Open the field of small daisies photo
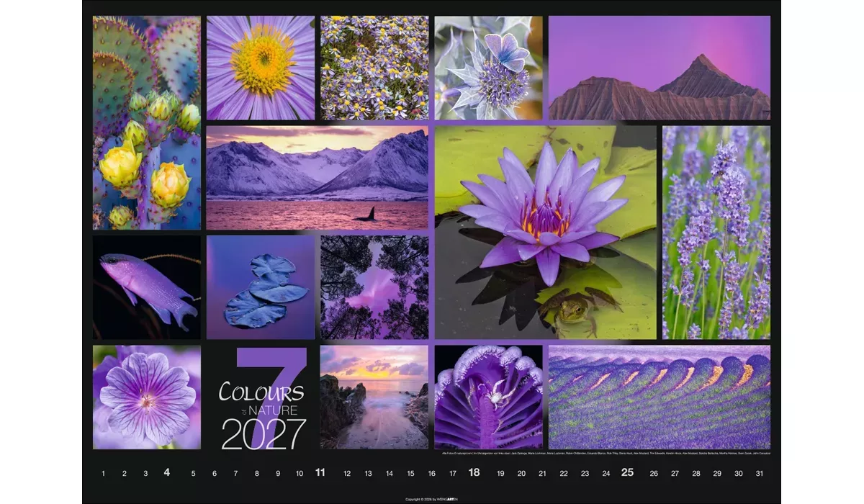 point(374,68)
